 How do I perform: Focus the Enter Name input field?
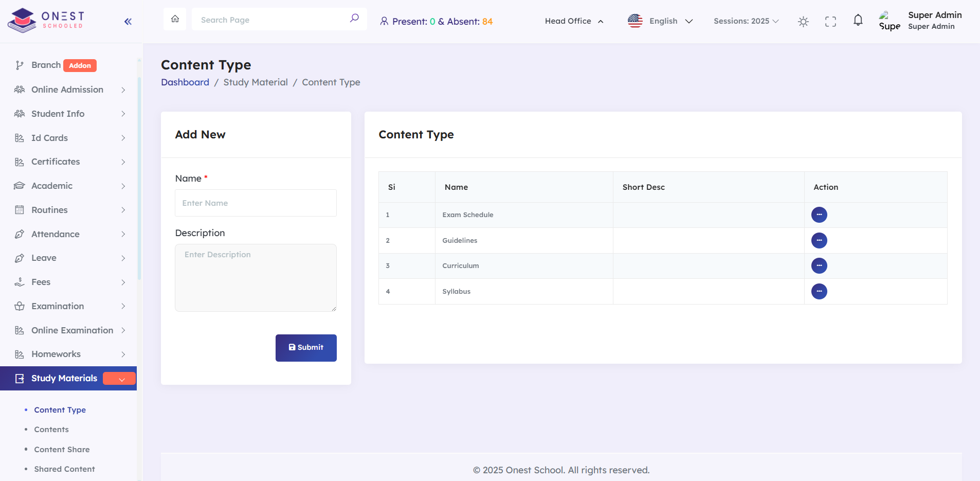click(256, 203)
